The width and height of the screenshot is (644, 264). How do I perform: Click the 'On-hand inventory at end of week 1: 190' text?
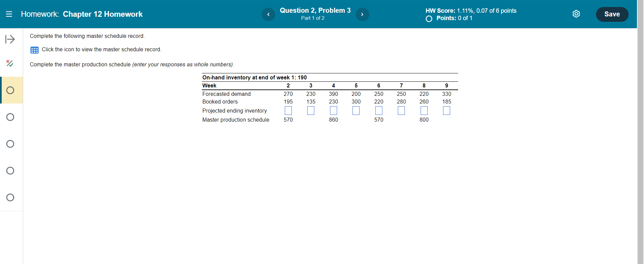255,78
